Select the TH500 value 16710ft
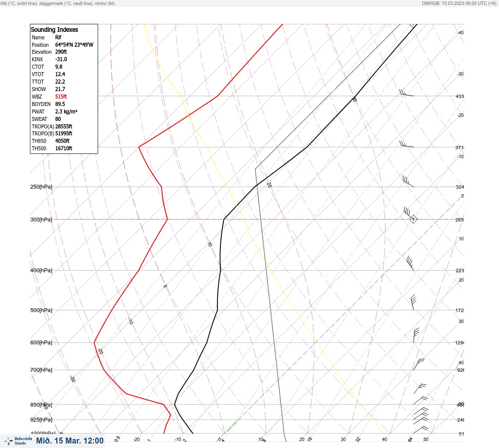Viewport: 499px width, 448px height. tap(64, 148)
